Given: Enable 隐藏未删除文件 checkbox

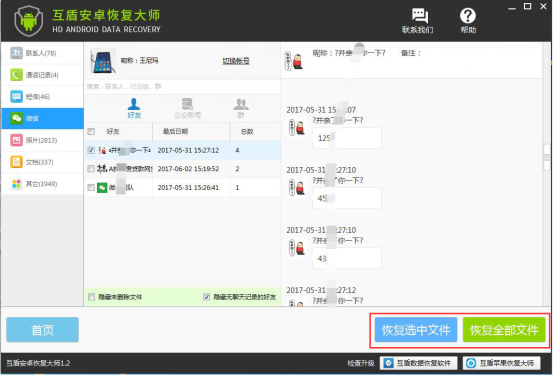Looking at the screenshot, I should click(x=92, y=297).
